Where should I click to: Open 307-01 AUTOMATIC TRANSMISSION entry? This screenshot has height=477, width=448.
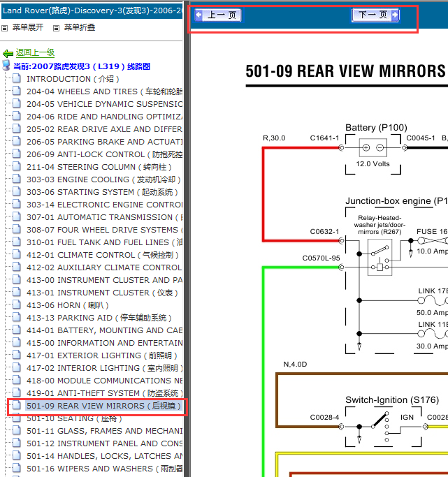point(104,217)
